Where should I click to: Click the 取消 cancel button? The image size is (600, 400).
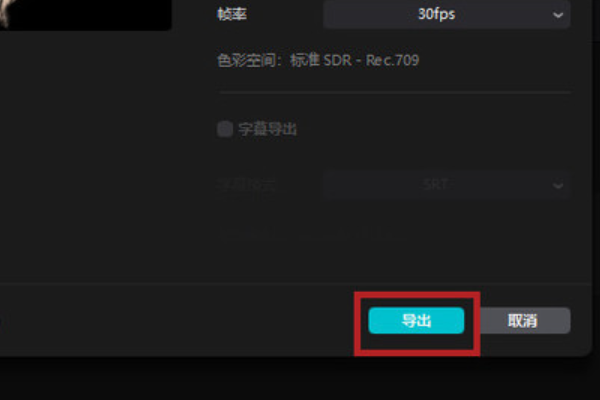pyautogui.click(x=525, y=320)
